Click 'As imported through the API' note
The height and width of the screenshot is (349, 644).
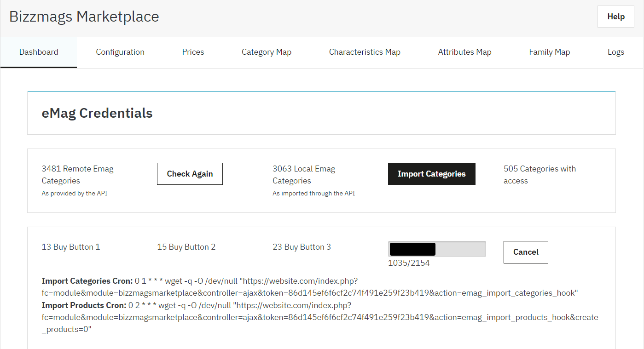pos(314,194)
